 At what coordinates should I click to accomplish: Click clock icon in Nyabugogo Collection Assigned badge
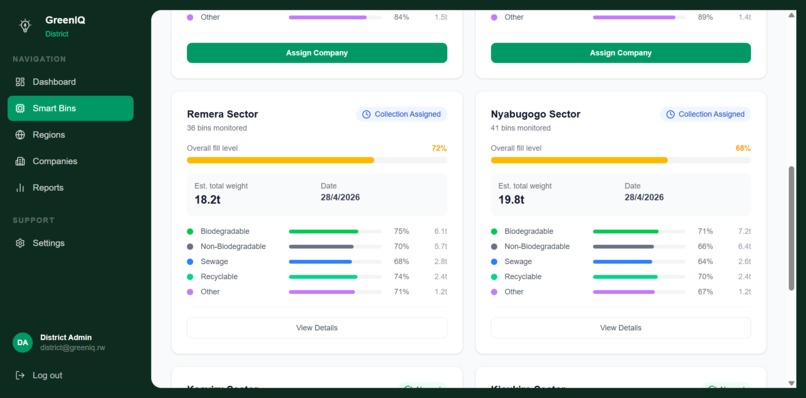670,114
